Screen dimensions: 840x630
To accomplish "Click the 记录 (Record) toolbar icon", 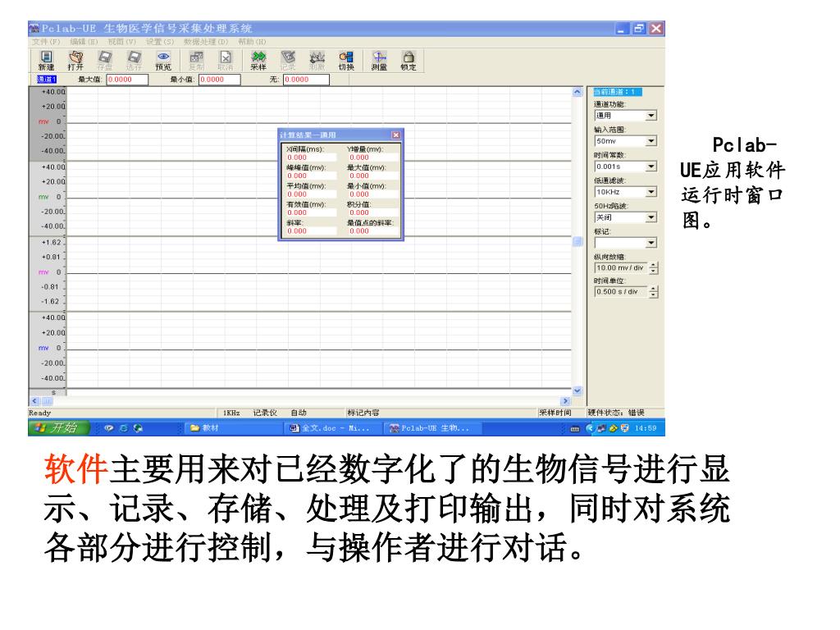I will 288,61.
